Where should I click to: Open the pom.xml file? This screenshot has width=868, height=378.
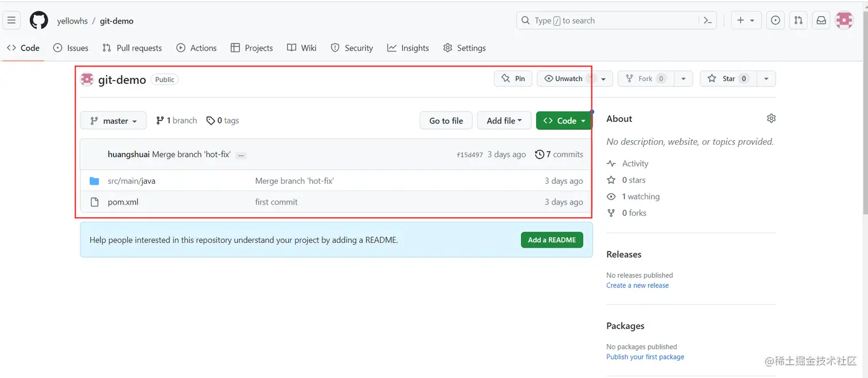[x=123, y=202]
